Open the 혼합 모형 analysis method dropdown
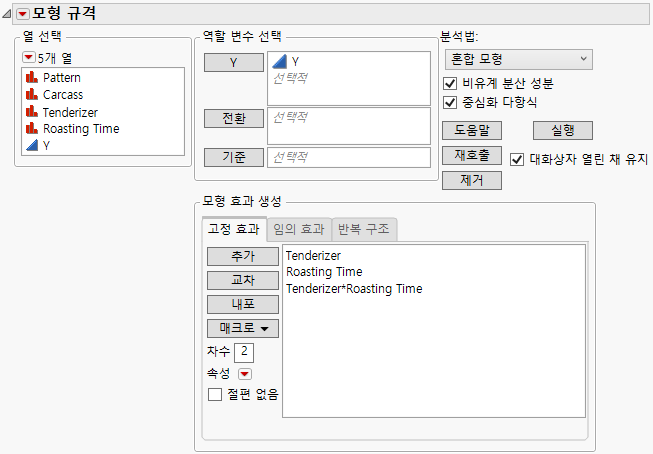653x454 pixels. 518,59
